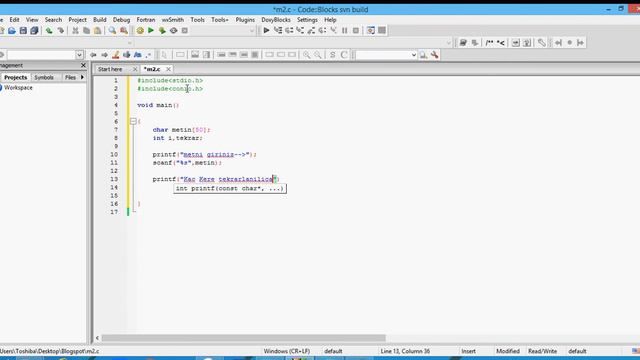Viewport: 640px width, 360px height.
Task: Click the 'Windows (CR+LF)' status bar entry
Action: (x=287, y=351)
